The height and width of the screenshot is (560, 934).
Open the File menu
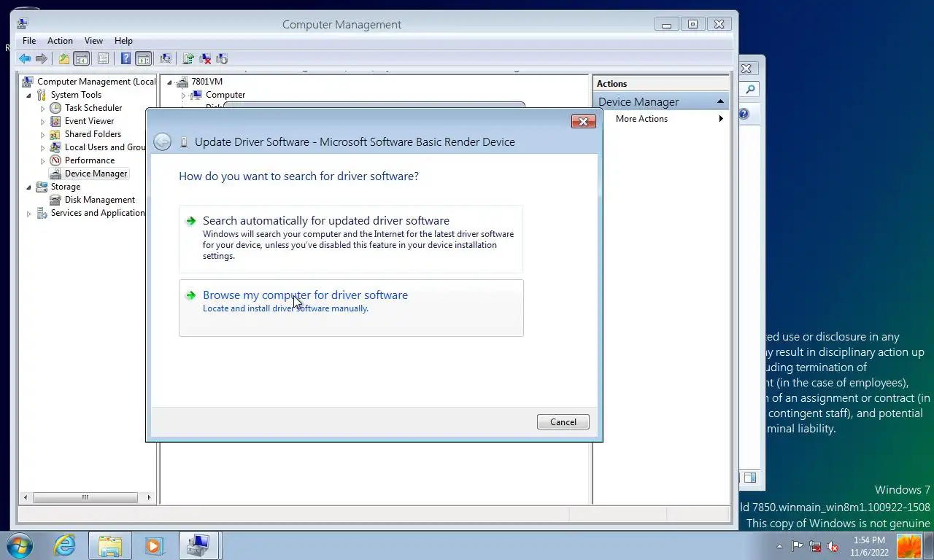tap(29, 41)
